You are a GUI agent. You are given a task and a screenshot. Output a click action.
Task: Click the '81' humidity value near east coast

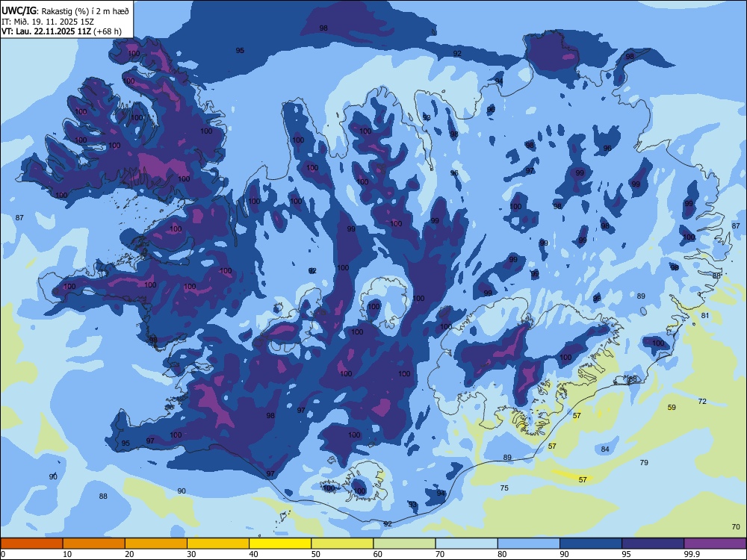pyautogui.click(x=705, y=315)
